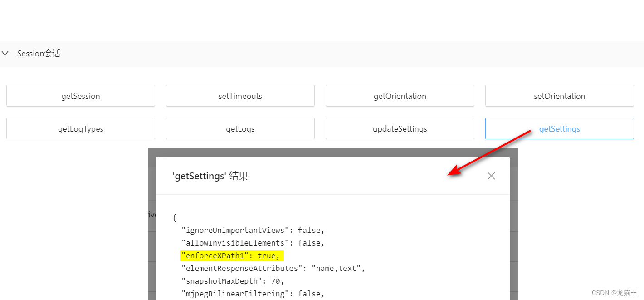Click the downward chevron icon left of Session会话
This screenshot has height=300, width=644.
[5, 53]
